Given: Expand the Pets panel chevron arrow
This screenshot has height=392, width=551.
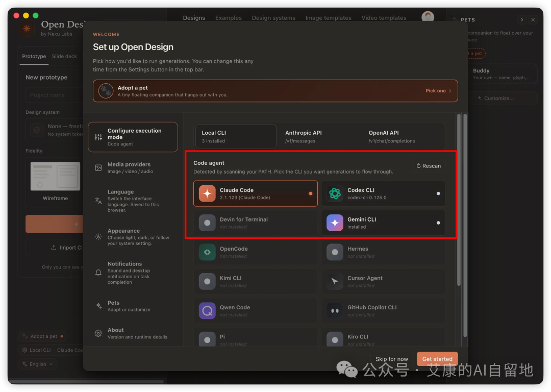Looking at the screenshot, I should (522, 20).
